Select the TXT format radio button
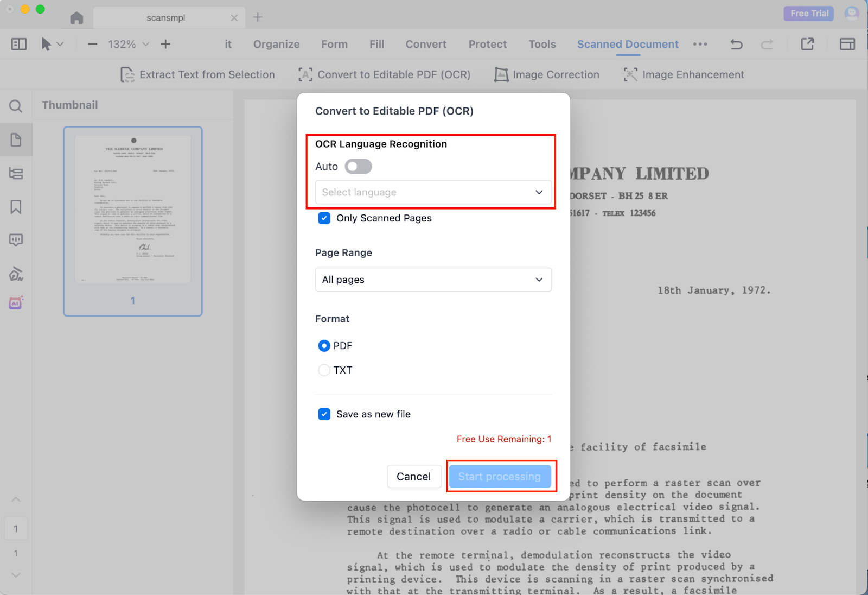The width and height of the screenshot is (868, 595). pyautogui.click(x=324, y=370)
